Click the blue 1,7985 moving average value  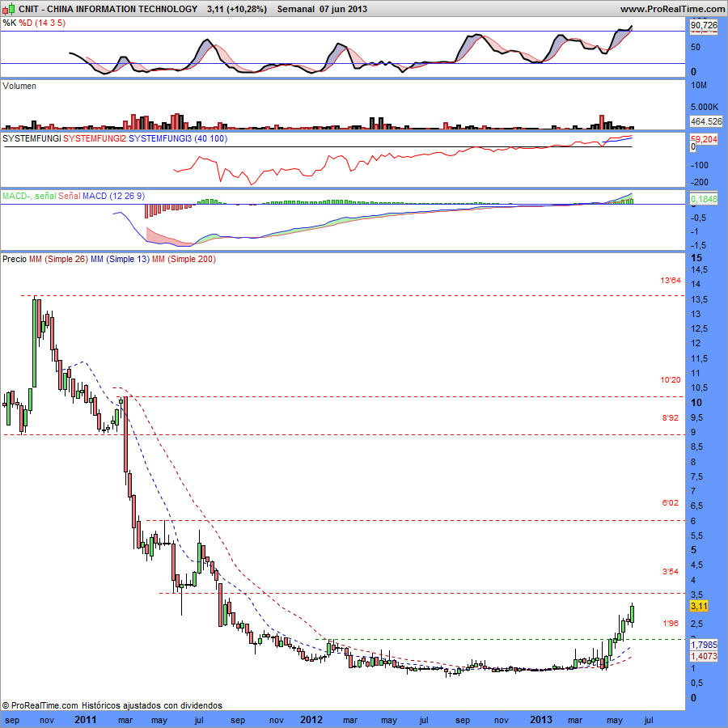704,645
